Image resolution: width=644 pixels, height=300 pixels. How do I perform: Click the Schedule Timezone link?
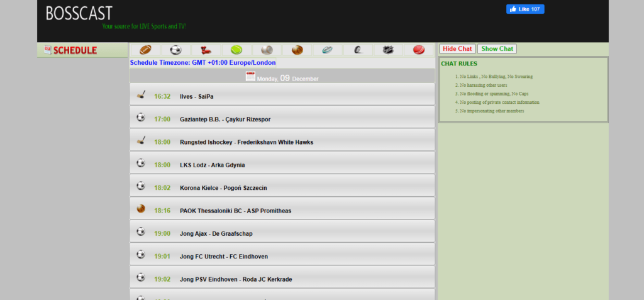(203, 63)
